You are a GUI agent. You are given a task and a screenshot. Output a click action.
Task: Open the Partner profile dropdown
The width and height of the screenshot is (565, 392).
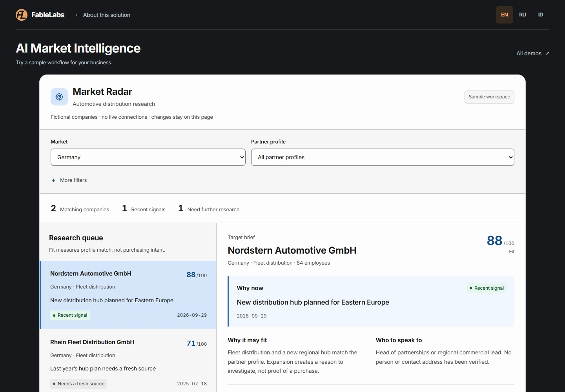[383, 157]
